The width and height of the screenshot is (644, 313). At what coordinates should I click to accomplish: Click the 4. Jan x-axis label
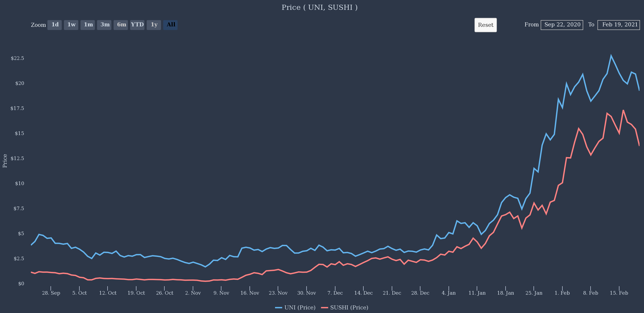[449, 293]
